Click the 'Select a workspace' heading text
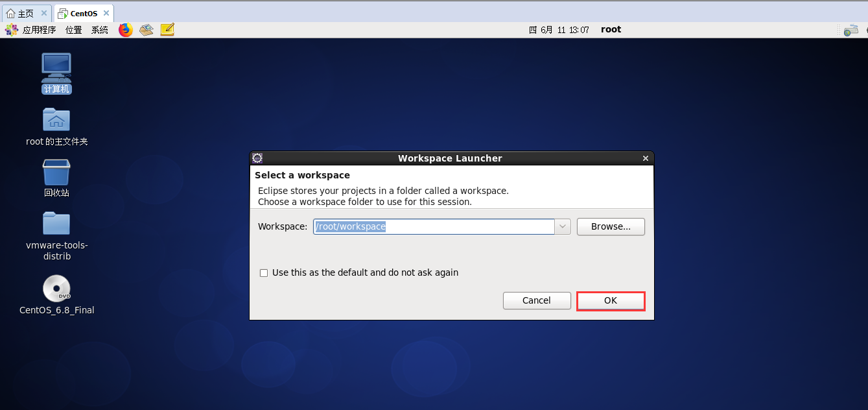The height and width of the screenshot is (410, 868). pyautogui.click(x=302, y=175)
